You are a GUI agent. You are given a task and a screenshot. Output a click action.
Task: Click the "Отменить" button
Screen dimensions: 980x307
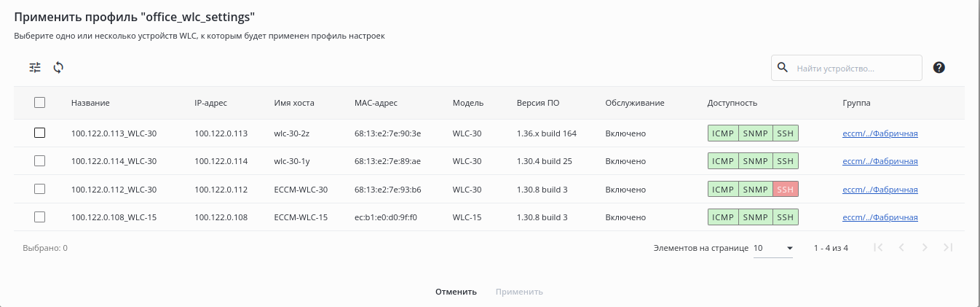click(x=456, y=292)
